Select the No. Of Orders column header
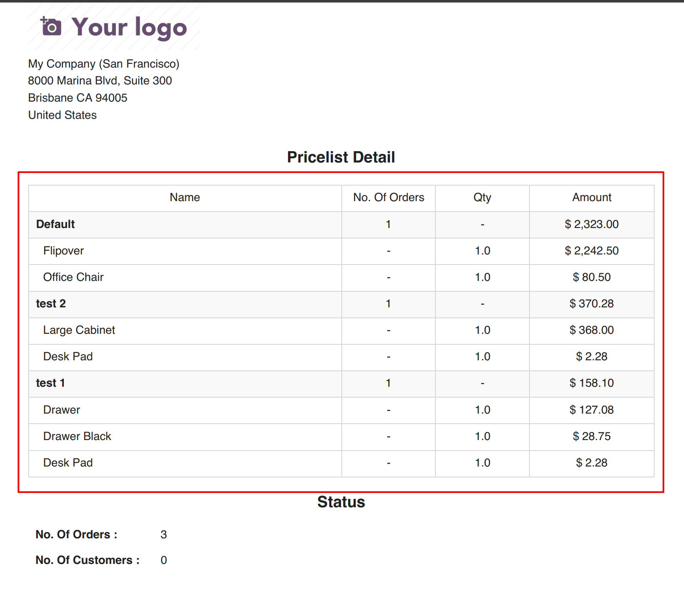This screenshot has height=616, width=684. 388,197
